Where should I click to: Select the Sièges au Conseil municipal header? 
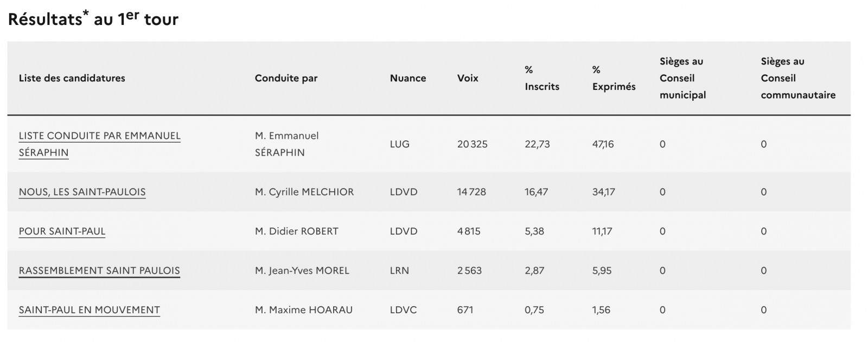coord(682,78)
